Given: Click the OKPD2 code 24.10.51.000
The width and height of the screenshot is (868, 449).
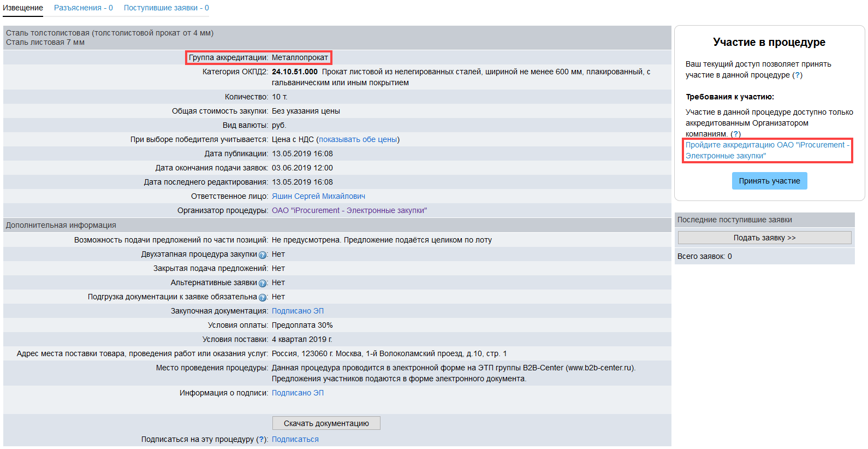Looking at the screenshot, I should coord(294,72).
